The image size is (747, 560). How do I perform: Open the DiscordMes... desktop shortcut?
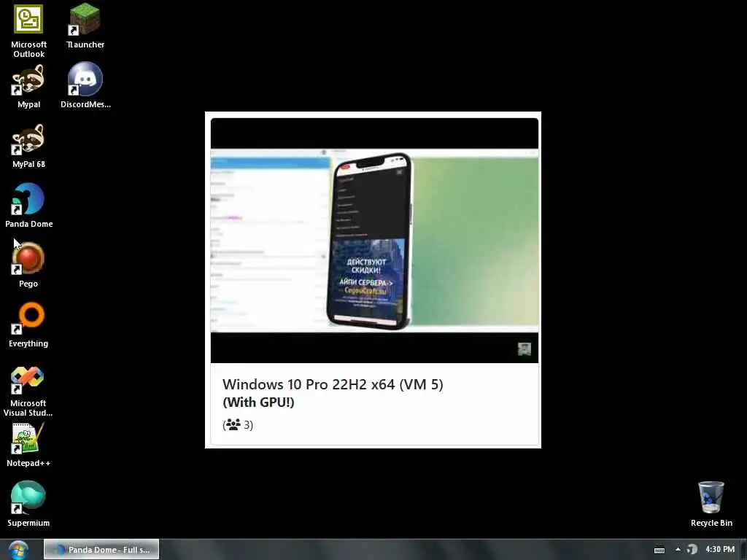tap(85, 86)
